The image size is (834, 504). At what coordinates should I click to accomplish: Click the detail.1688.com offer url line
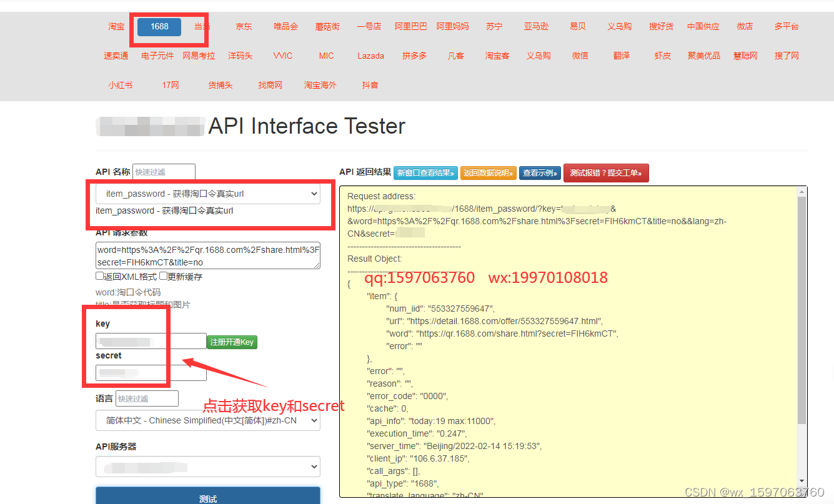point(494,321)
